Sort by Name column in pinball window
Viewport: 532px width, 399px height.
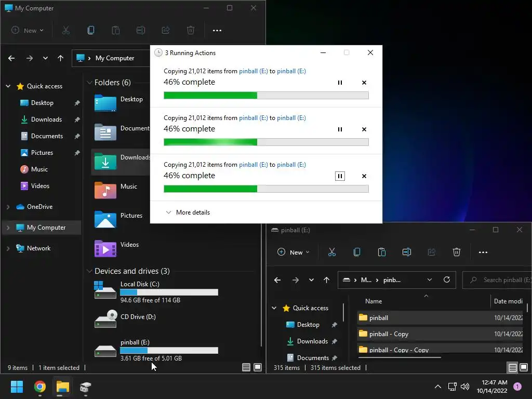(374, 301)
